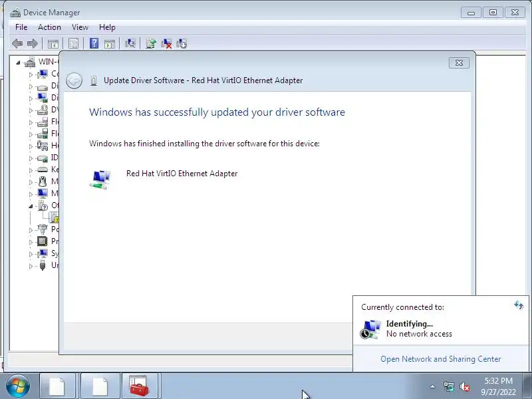Click the second blank document taskbar button

[x=100, y=386]
